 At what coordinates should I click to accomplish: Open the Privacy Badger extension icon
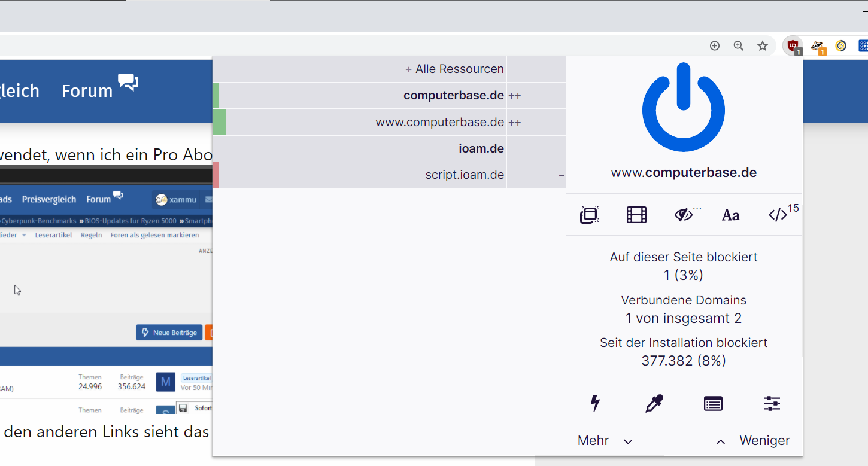pyautogui.click(x=818, y=46)
